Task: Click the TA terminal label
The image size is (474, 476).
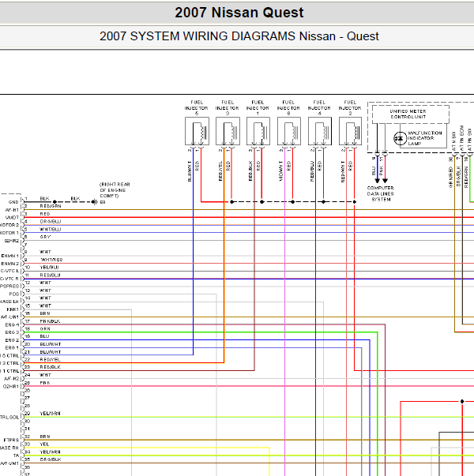Action: pyautogui.click(x=16, y=455)
